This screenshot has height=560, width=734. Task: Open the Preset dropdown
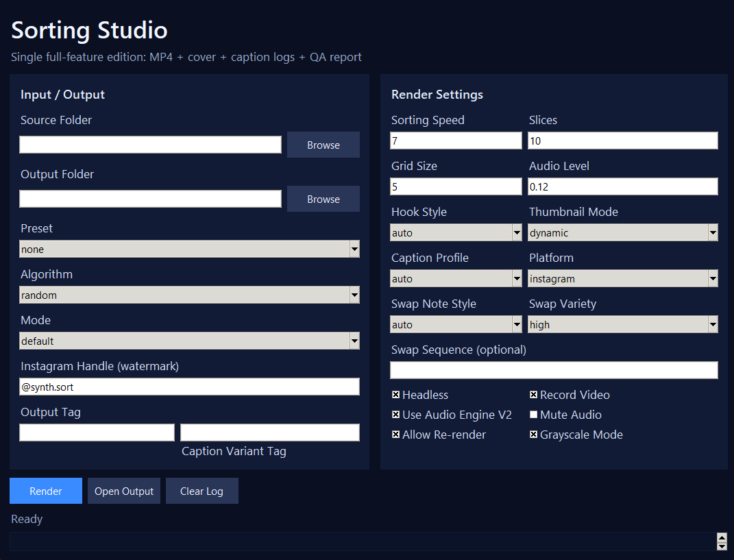pos(189,249)
